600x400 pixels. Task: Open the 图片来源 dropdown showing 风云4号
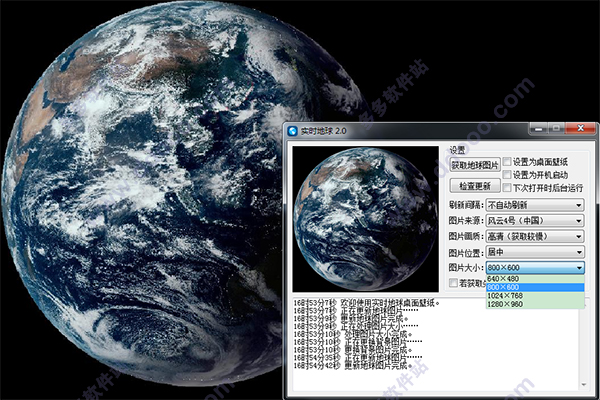tap(535, 221)
